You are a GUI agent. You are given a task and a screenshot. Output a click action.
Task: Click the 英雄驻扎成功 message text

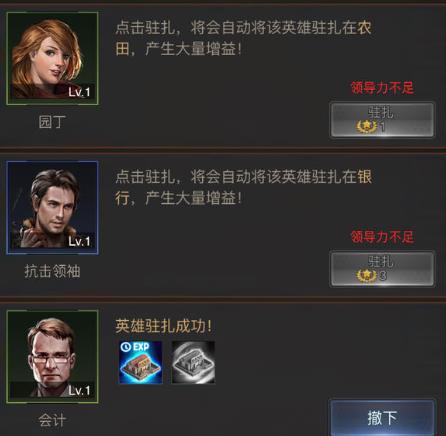[163, 326]
